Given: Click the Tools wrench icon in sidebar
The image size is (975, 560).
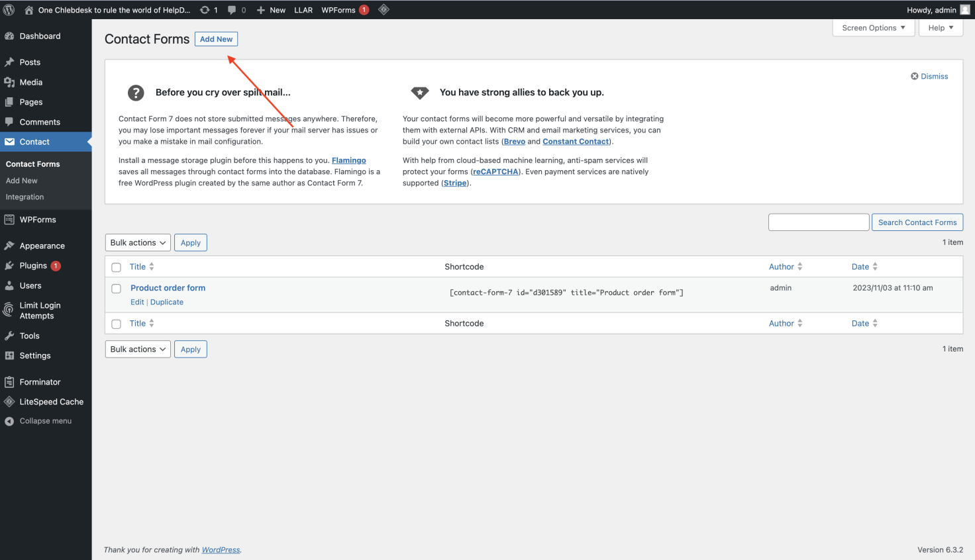Looking at the screenshot, I should pos(9,336).
